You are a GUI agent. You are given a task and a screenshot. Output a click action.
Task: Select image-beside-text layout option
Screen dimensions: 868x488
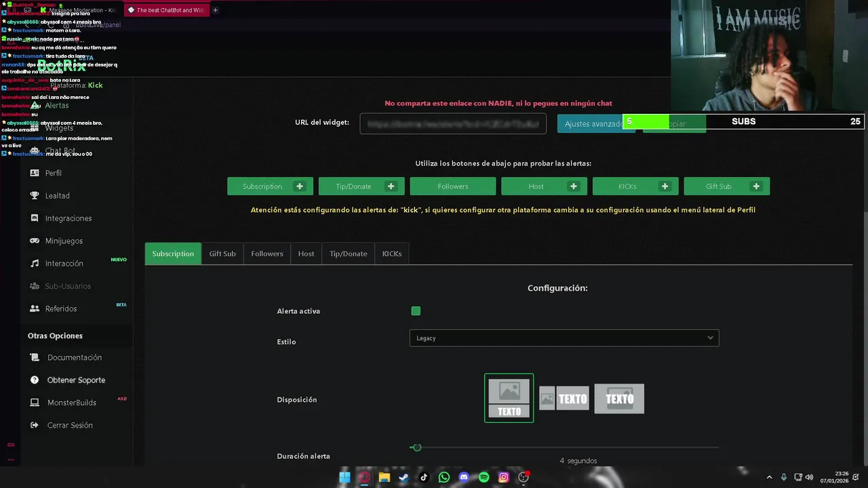click(x=564, y=399)
